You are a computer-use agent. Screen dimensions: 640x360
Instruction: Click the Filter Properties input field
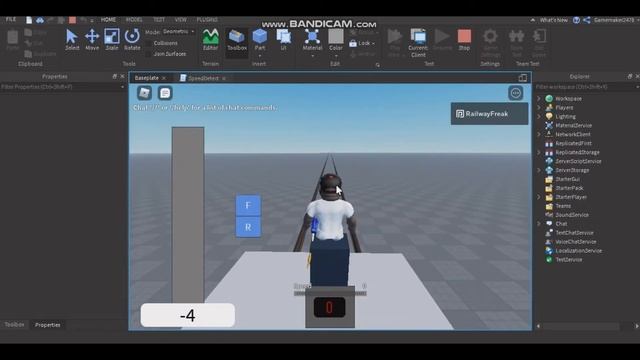[x=62, y=87]
